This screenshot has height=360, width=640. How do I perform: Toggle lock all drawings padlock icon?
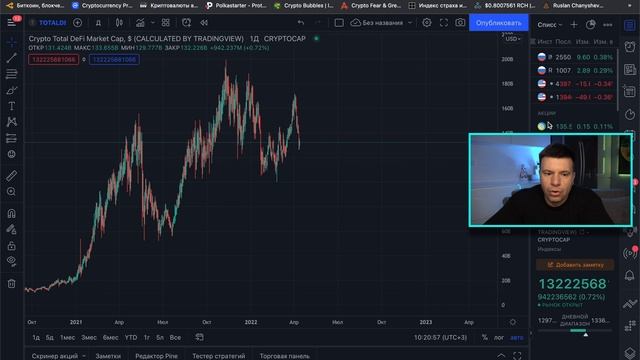pos(11,246)
